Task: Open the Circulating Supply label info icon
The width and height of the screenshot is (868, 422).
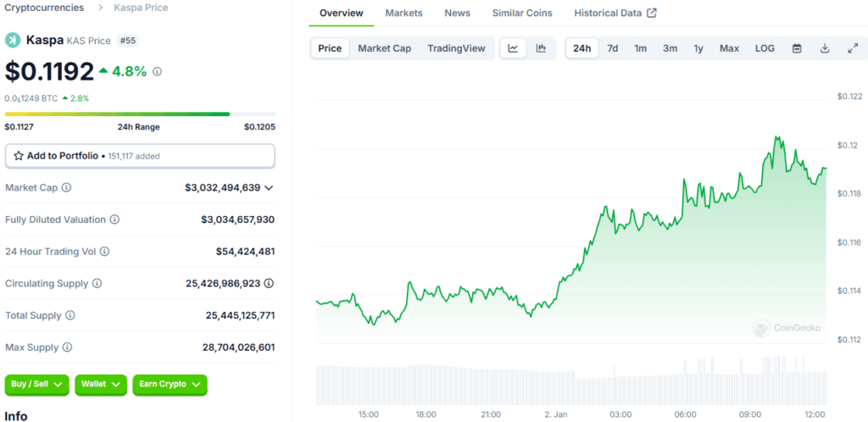Action: click(97, 283)
